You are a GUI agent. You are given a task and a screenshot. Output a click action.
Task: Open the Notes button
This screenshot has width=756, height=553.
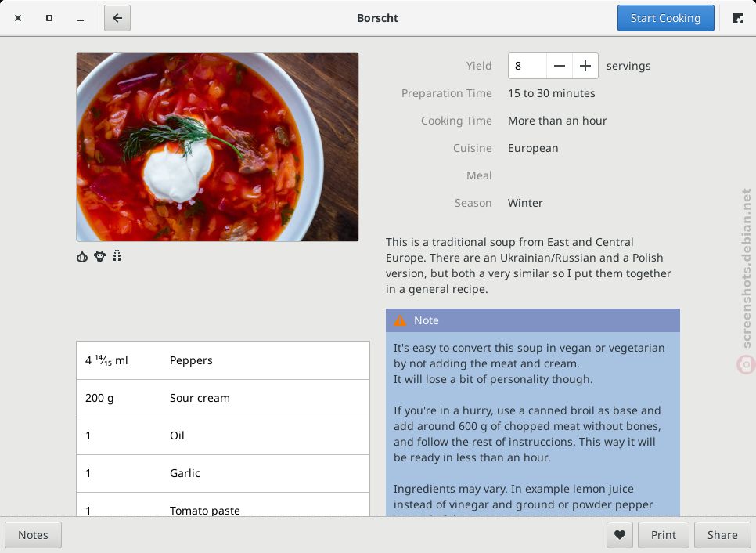(x=34, y=535)
